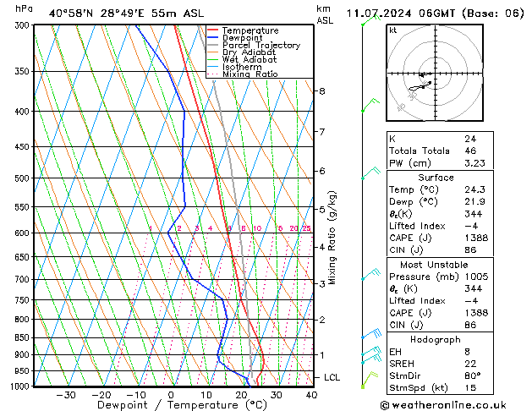Click the wind barb at 400 hPa

click(370, 106)
